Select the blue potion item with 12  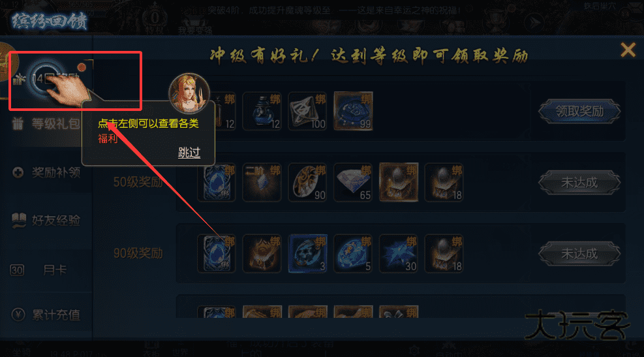point(262,111)
